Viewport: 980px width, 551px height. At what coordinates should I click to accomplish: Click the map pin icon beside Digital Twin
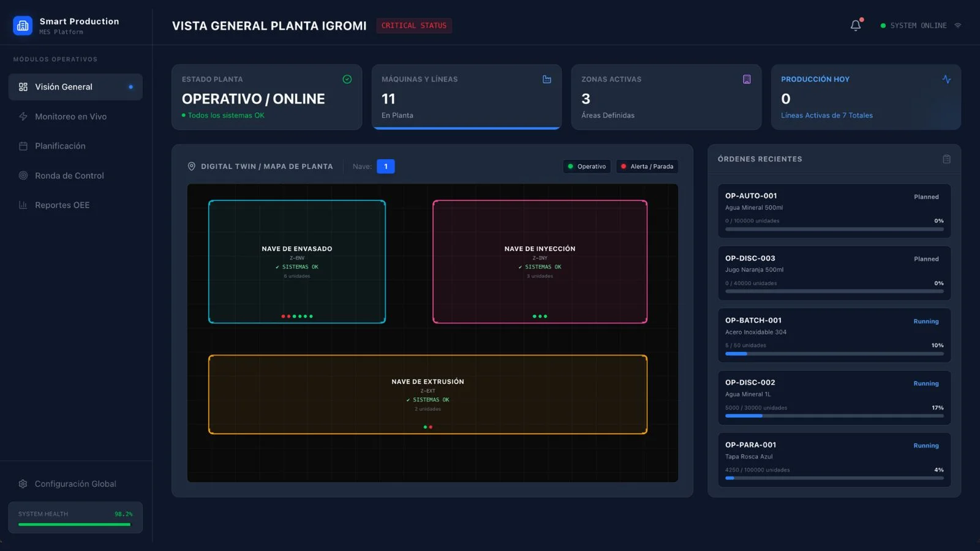[x=191, y=167]
